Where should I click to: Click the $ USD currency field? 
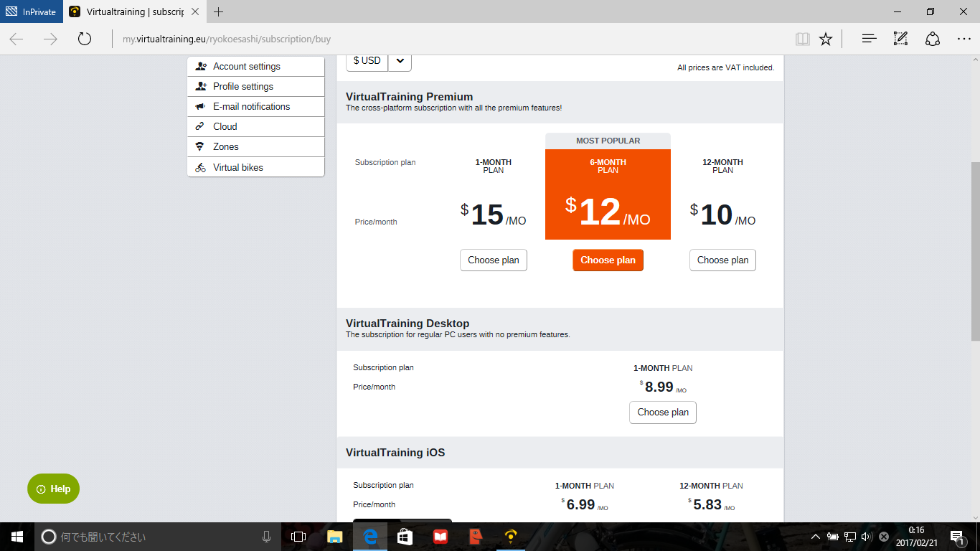point(367,61)
